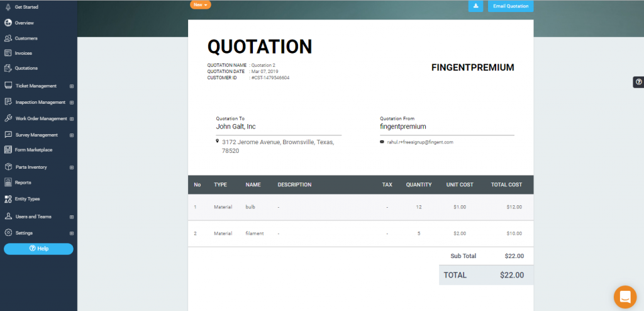Click the Reports icon in sidebar

(x=8, y=182)
